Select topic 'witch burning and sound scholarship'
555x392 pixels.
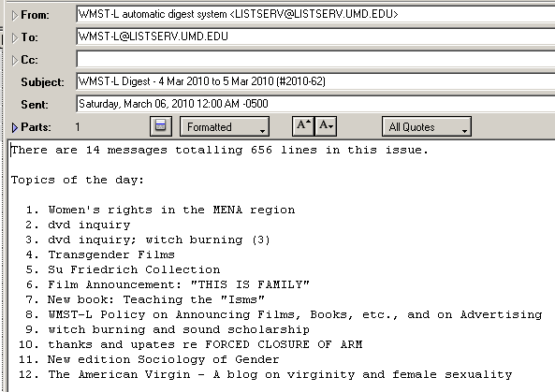(179, 329)
